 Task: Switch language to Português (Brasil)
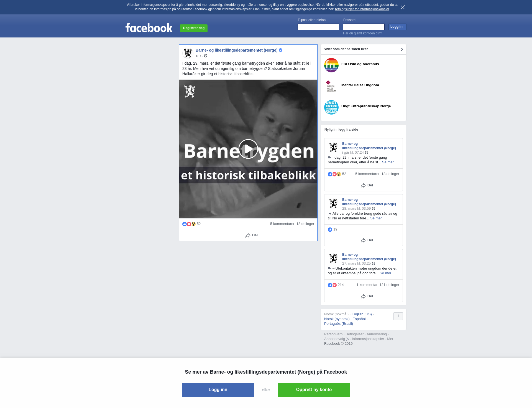click(339, 324)
